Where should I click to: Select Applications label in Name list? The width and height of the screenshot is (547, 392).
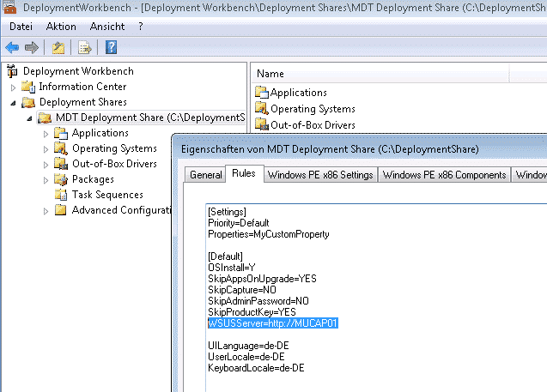[x=299, y=93]
